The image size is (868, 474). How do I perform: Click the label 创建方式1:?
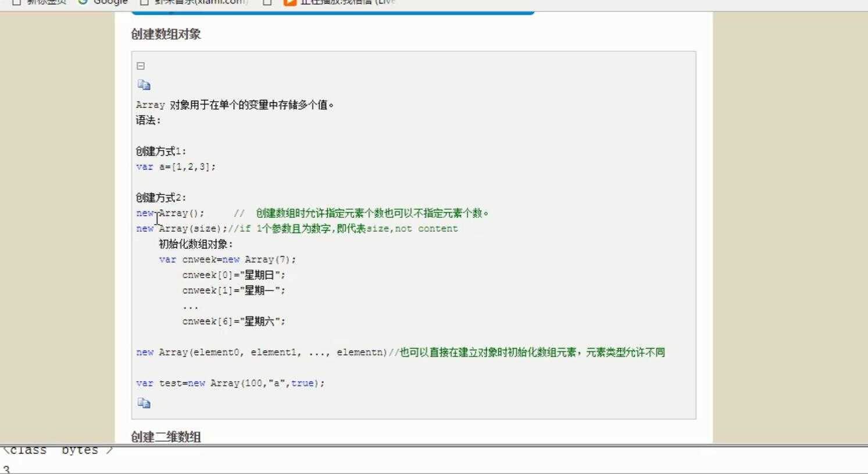(x=161, y=151)
